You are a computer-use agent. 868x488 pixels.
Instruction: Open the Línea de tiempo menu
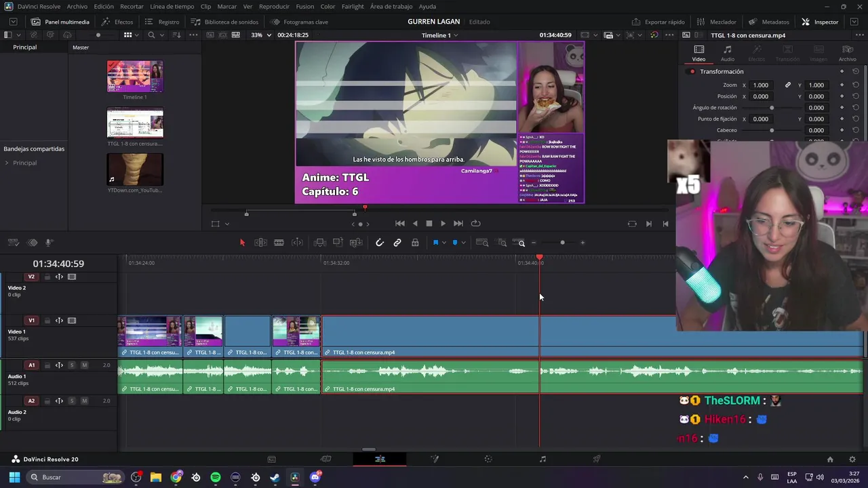point(172,6)
